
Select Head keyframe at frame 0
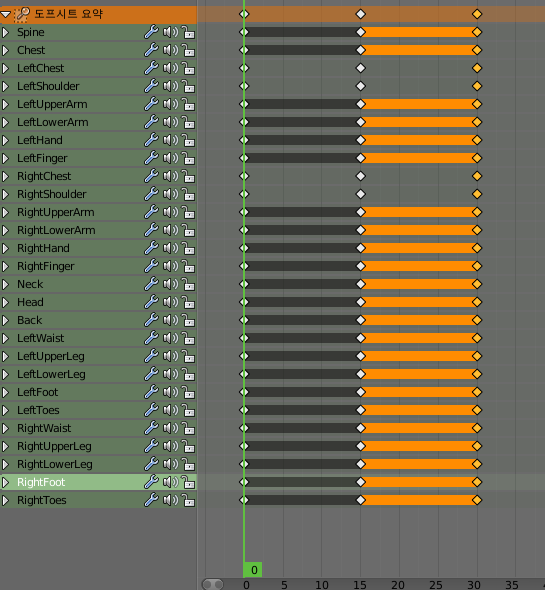point(244,302)
